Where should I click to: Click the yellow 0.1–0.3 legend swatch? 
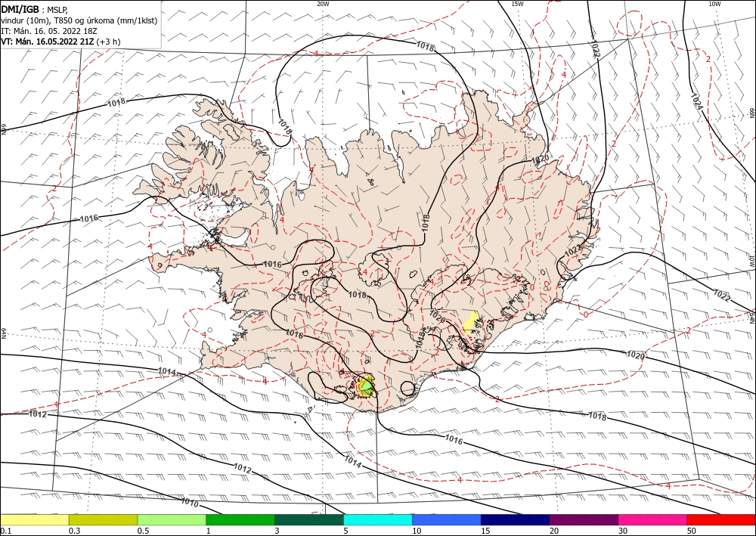point(34,519)
